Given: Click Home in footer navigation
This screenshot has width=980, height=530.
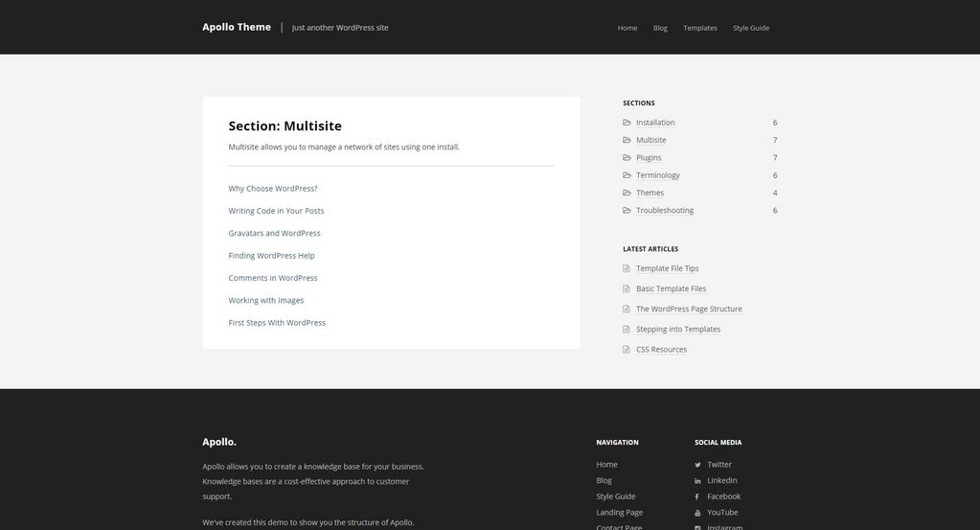Looking at the screenshot, I should (x=607, y=465).
